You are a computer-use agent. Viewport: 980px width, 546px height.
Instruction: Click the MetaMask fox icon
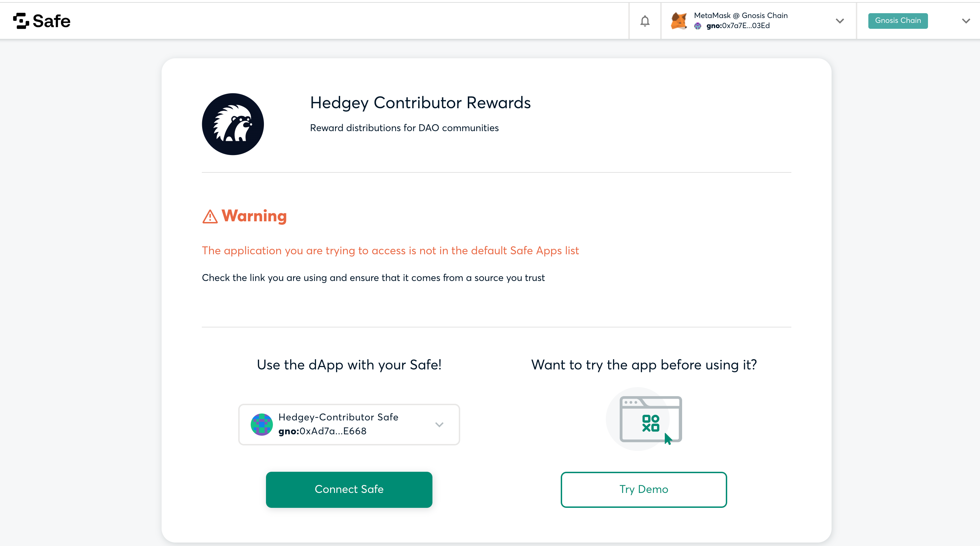(x=679, y=20)
